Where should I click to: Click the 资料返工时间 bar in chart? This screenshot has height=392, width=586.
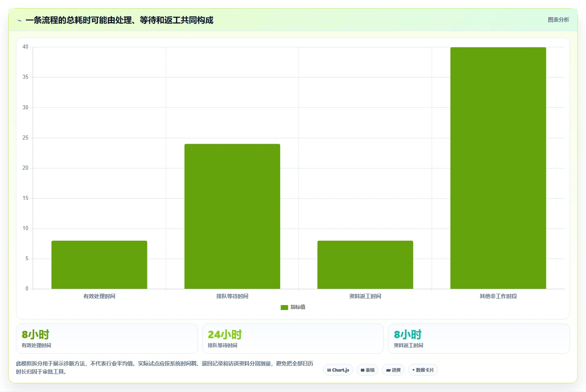point(365,265)
